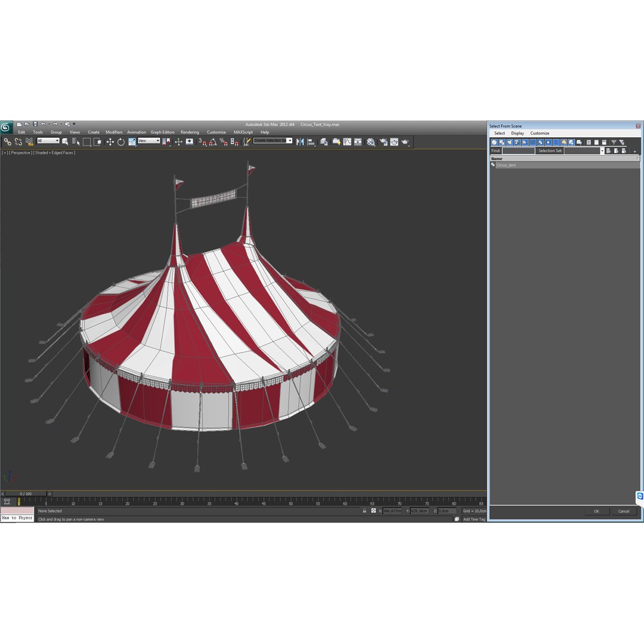Activate the Select and Scale tool
Screen dimensions: 644x644
(132, 142)
